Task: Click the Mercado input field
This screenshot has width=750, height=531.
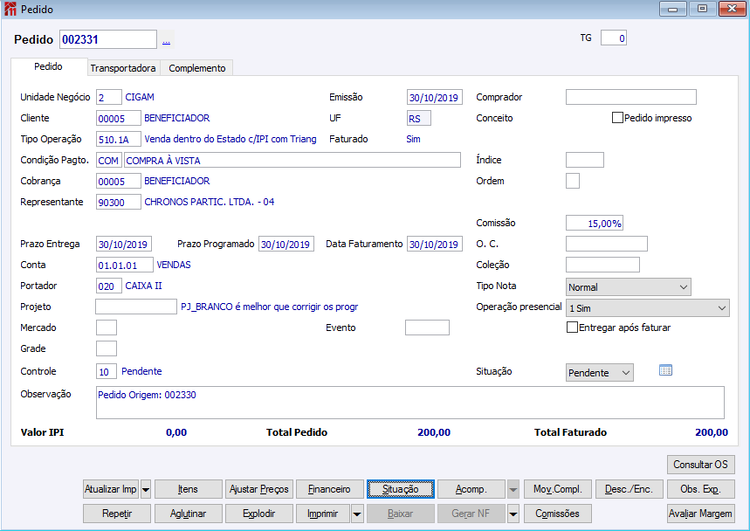Action: 106,328
